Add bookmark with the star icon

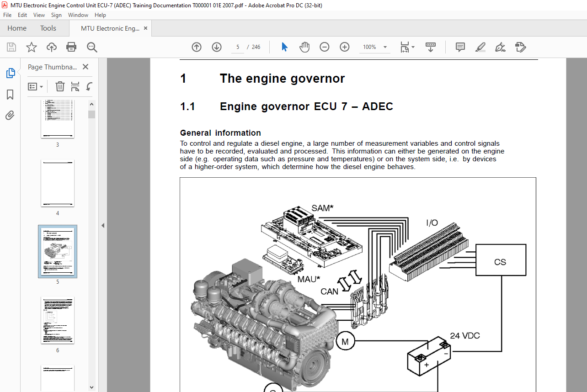point(31,47)
